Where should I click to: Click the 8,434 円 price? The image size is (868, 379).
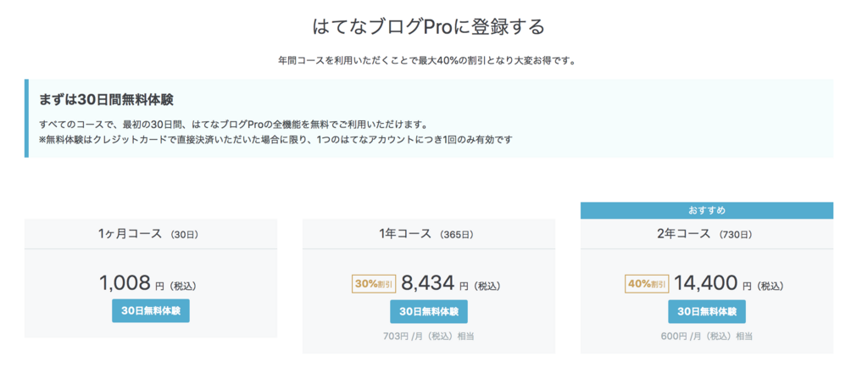pyautogui.click(x=427, y=283)
